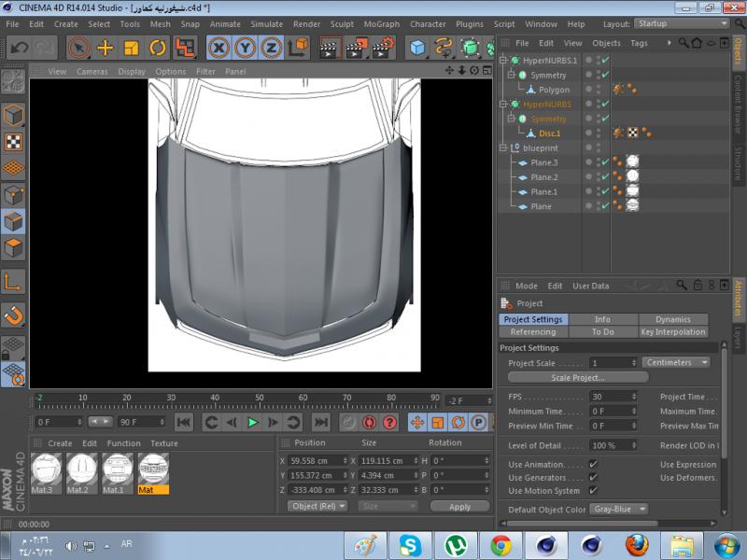This screenshot has height=560, width=747.
Task: Toggle the X axis lock
Action: click(218, 48)
